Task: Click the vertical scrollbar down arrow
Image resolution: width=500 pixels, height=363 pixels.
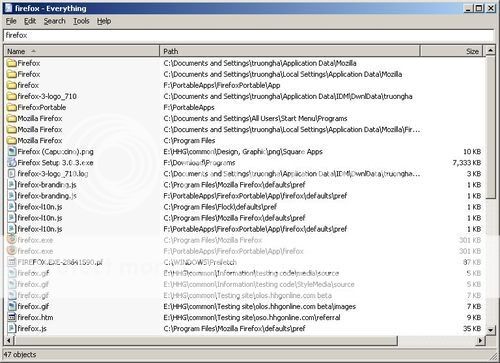Action: tap(490, 330)
